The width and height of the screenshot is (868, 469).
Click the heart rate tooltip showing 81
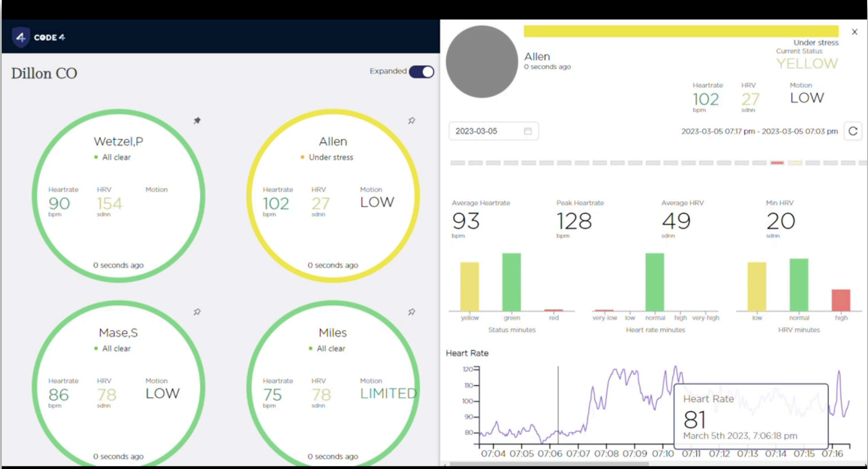751,416
